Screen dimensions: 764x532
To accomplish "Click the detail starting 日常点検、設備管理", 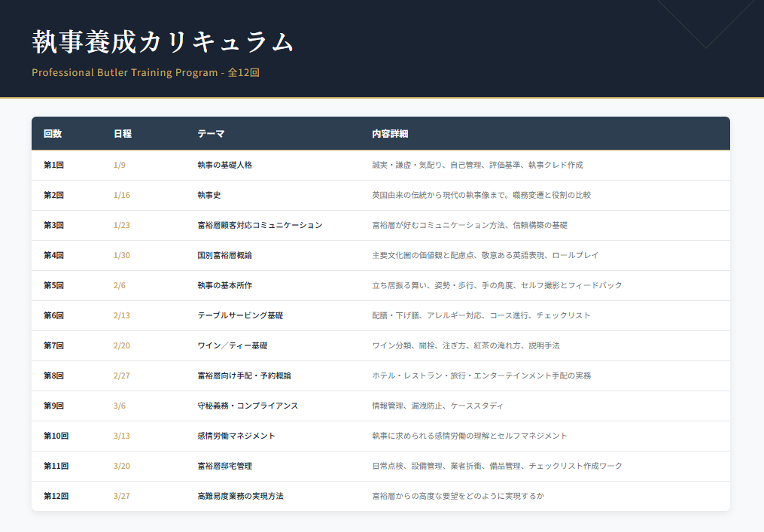I will coord(497,467).
